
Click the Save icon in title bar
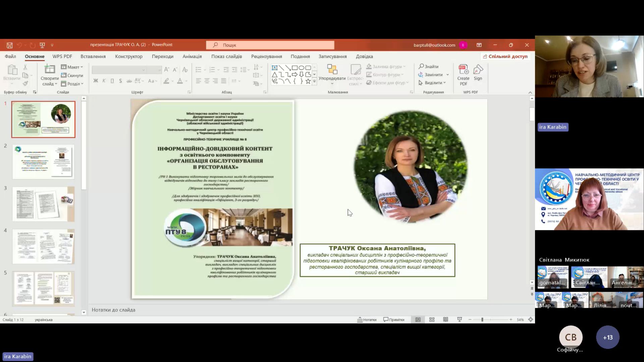[x=10, y=45]
